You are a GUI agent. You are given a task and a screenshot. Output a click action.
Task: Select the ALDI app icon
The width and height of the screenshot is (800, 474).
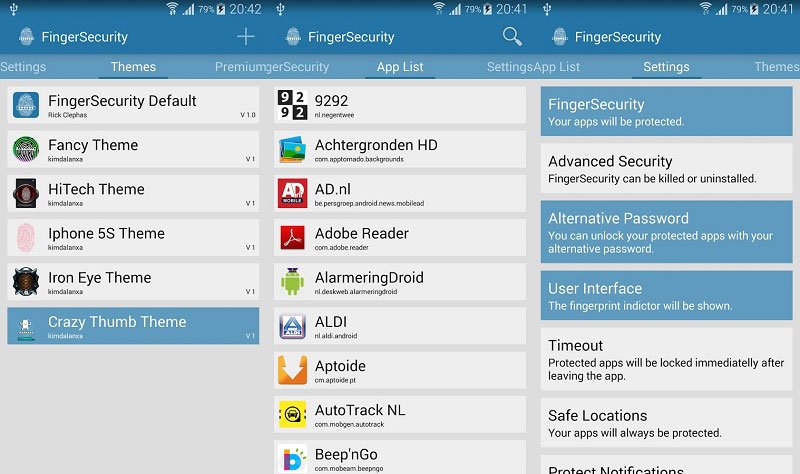tap(292, 326)
